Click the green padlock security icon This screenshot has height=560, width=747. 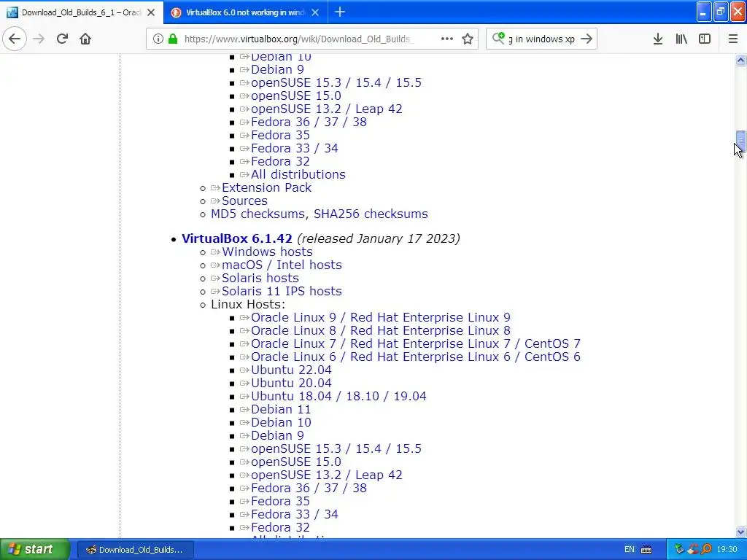(x=173, y=39)
